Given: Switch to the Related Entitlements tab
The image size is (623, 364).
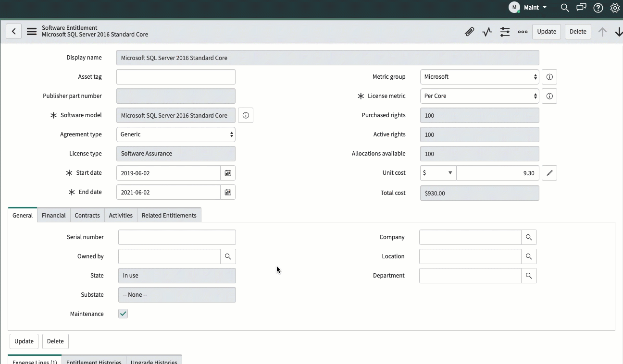Looking at the screenshot, I should (x=169, y=215).
